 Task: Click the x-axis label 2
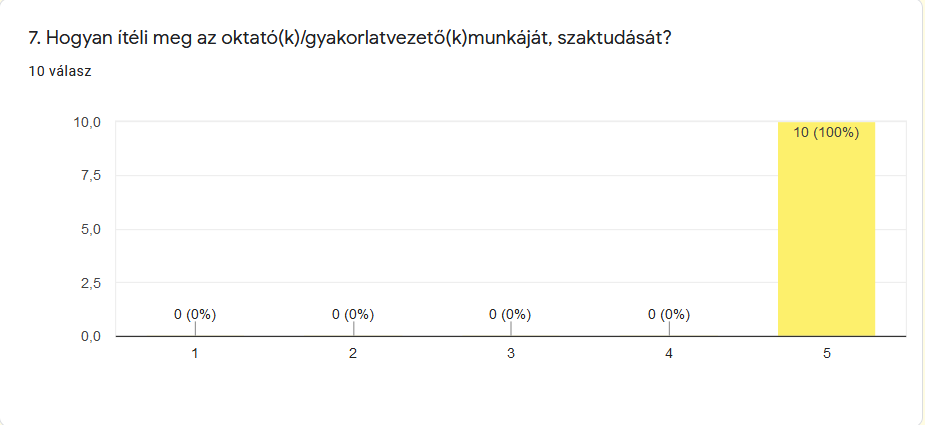353,354
